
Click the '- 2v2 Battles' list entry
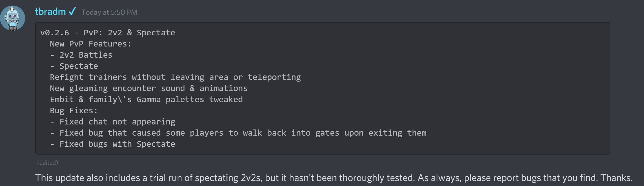[81, 55]
